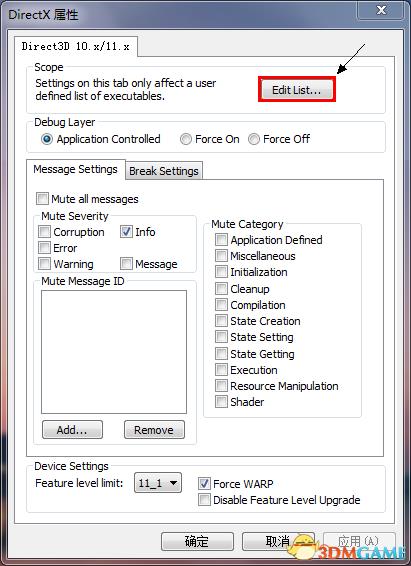
Task: Expand the Feature level limit dropdown
Action: [x=158, y=483]
